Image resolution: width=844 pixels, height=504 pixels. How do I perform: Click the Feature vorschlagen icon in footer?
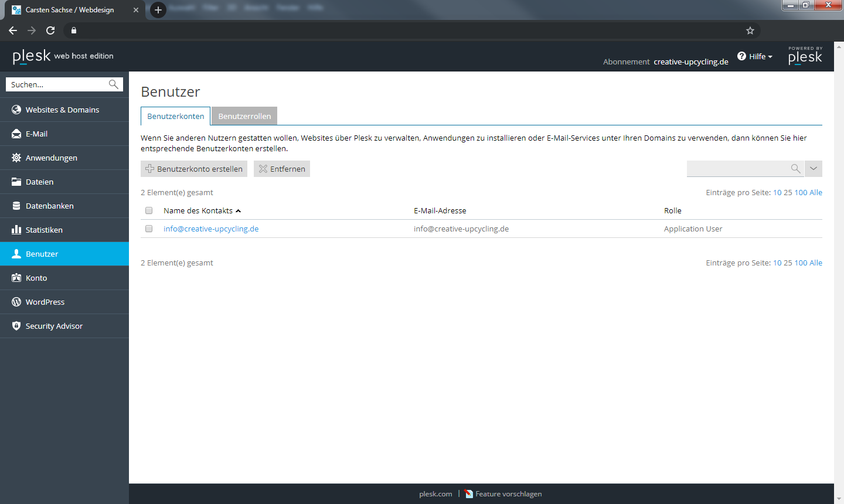click(469, 494)
